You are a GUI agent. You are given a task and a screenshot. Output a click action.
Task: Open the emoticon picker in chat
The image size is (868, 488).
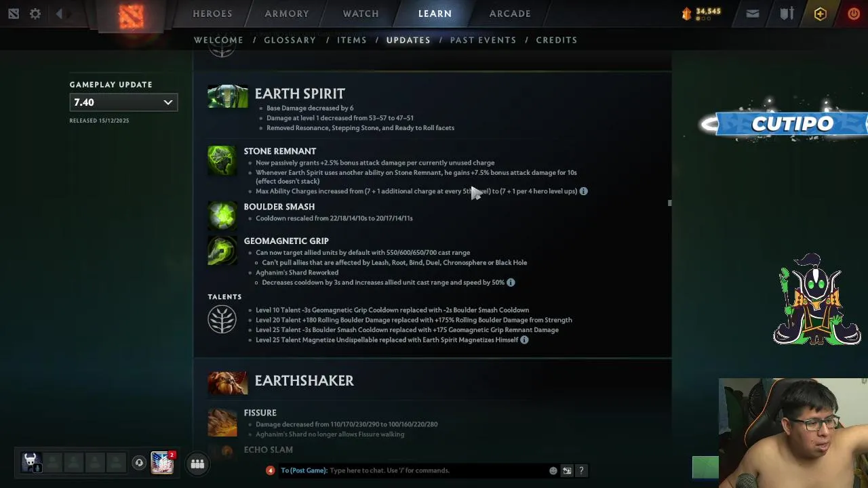(553, 470)
